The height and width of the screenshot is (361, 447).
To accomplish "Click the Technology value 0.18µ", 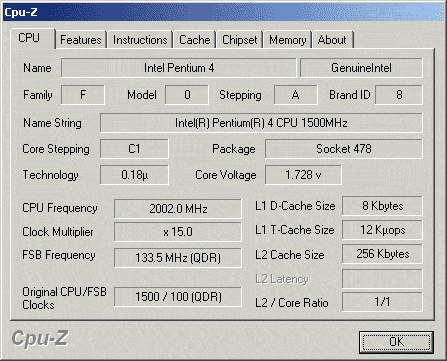I will 134,175.
